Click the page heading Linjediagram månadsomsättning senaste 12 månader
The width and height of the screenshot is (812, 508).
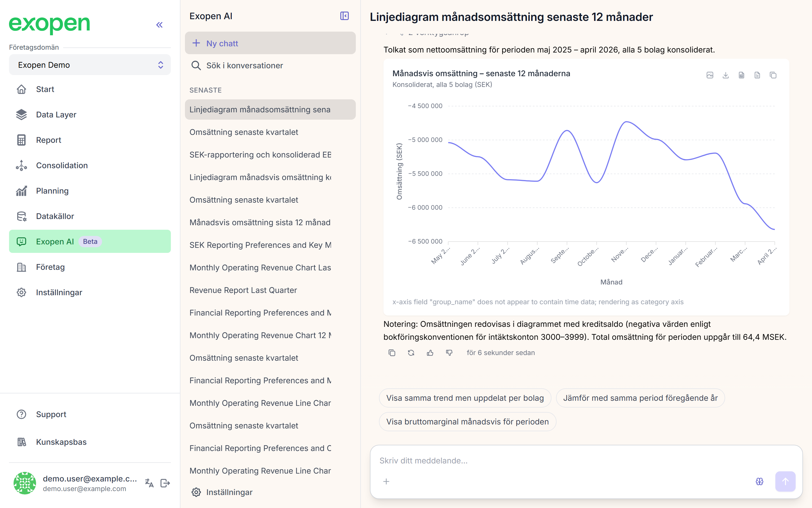[511, 17]
